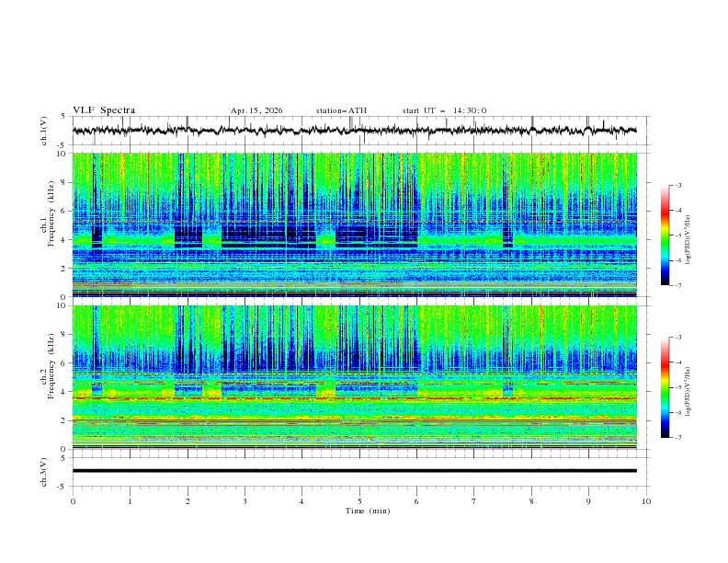
Task: Click the ch.3(V) axis tick label "-5"
Action: [63, 487]
